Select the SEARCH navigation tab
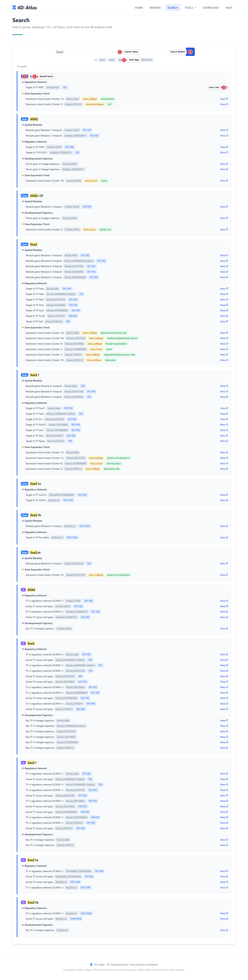Viewport: 248px width, 980px height. coord(172,8)
